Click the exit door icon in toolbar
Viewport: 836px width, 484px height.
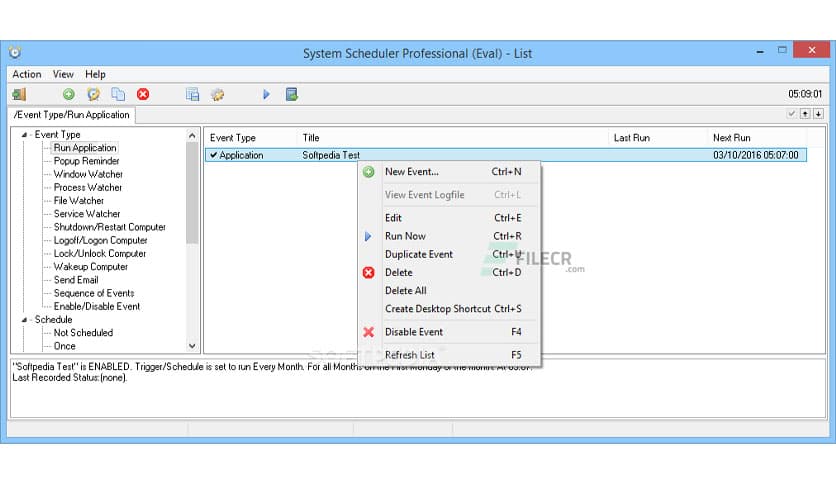[x=19, y=94]
